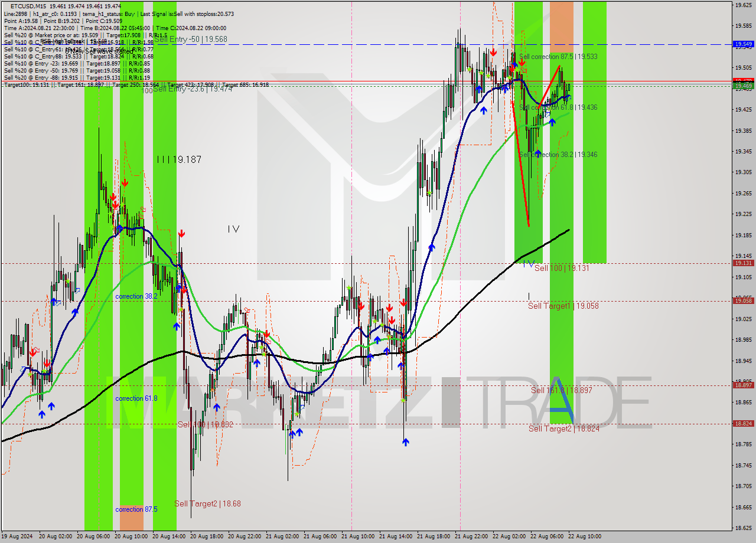
Task: Click the '20 Aug 22:00' time axis label
Action: point(245,537)
